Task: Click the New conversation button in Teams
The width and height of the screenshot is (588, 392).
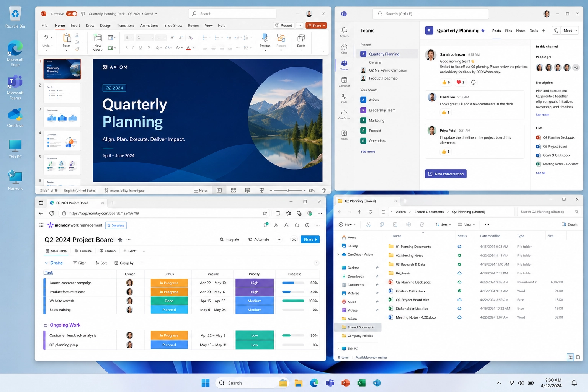Action: coord(446,174)
